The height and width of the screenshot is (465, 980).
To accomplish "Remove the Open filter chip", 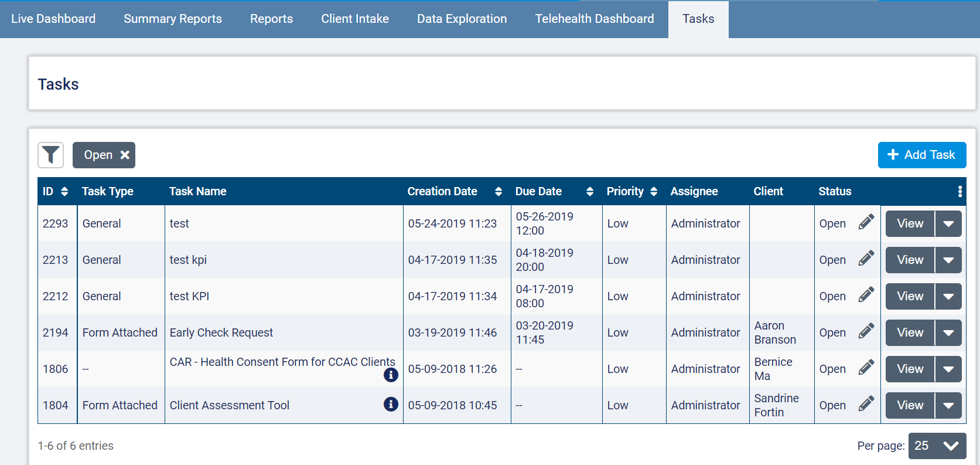I will tap(125, 155).
